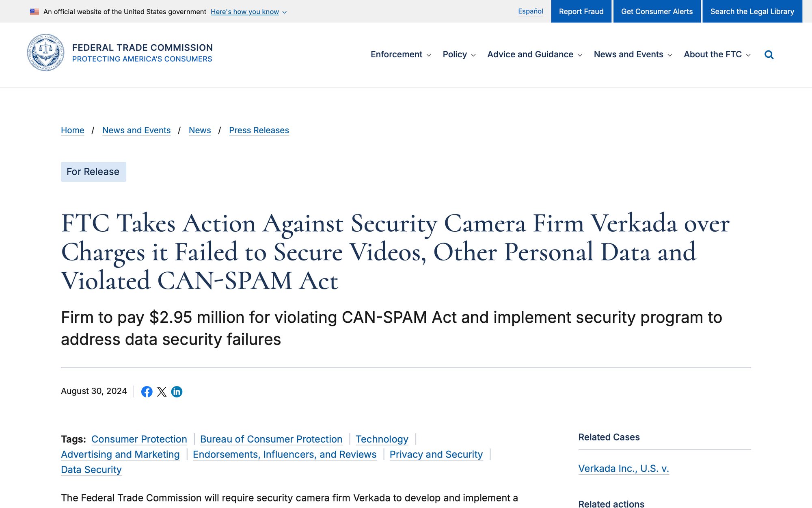Open the Verkada Inc., U.S. v. case
The image size is (812, 508).
pos(624,469)
